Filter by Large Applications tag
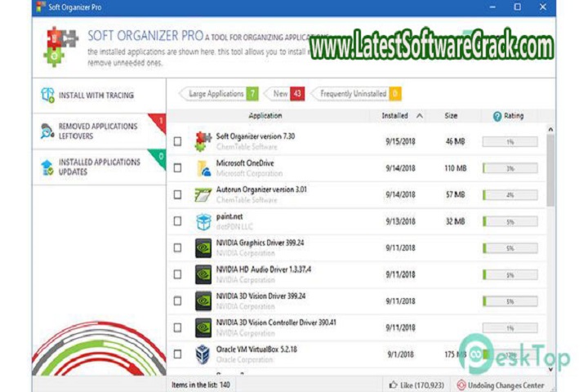Screen dimensions: 588x392 [x=219, y=94]
